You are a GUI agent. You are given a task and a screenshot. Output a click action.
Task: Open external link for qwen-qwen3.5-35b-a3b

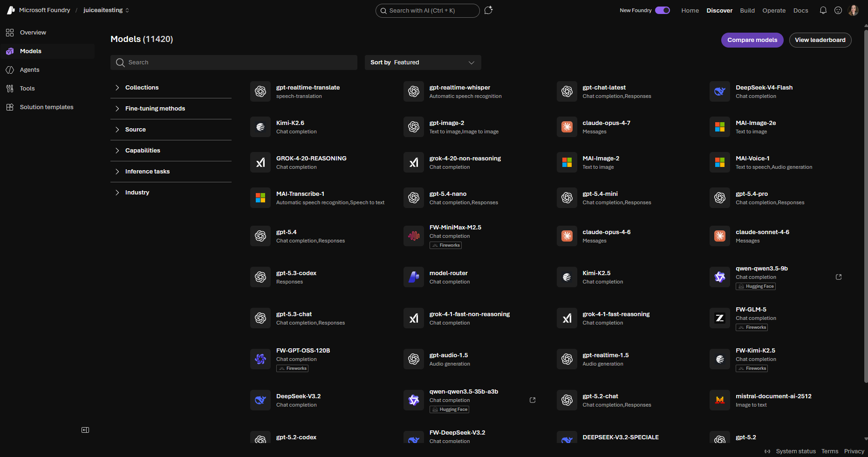tap(533, 400)
